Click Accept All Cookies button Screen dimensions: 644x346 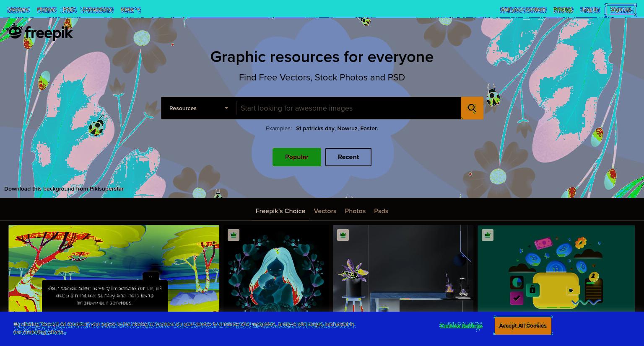[x=523, y=325]
